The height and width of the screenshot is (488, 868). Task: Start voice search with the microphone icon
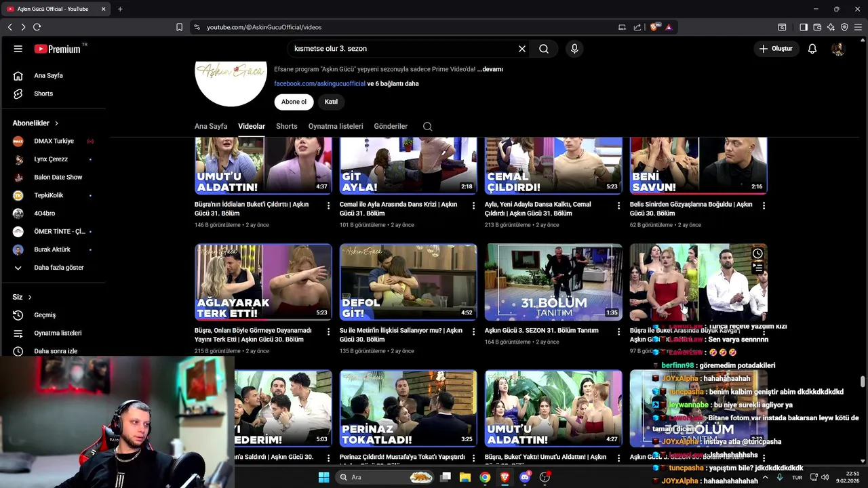click(x=574, y=49)
